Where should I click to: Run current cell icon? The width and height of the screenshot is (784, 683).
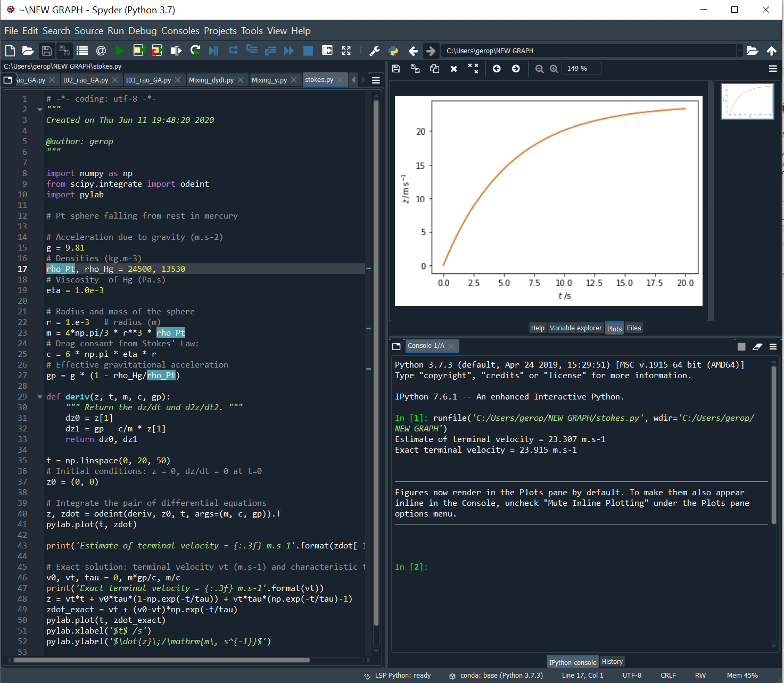click(138, 51)
